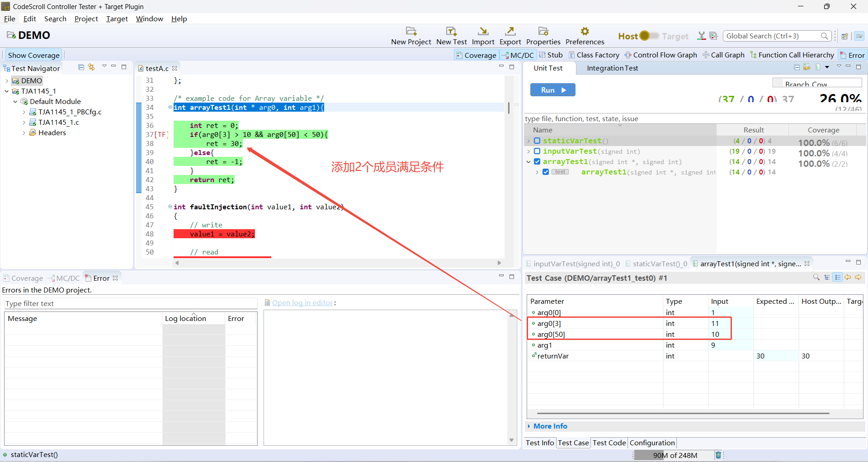Expand the Headers folder node
868x462 pixels.
coord(24,133)
